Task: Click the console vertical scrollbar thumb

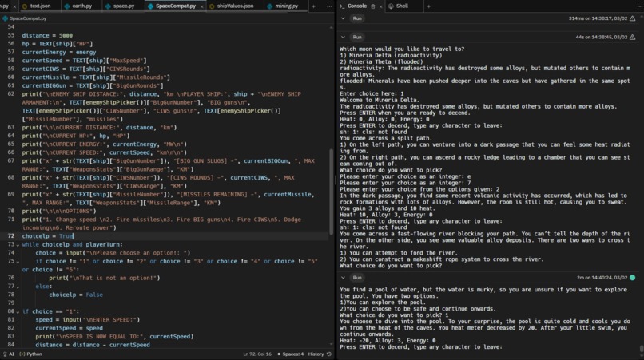Action: tap(642, 349)
